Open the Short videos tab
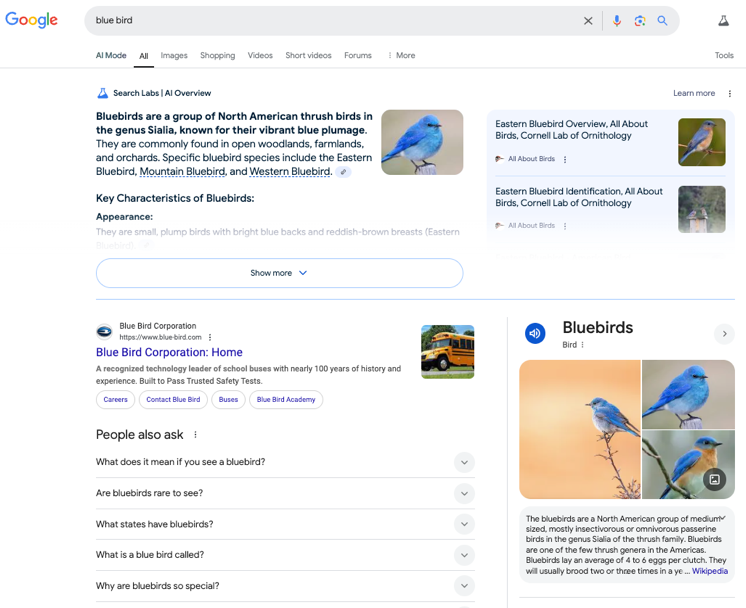The width and height of the screenshot is (746, 608). click(x=308, y=56)
